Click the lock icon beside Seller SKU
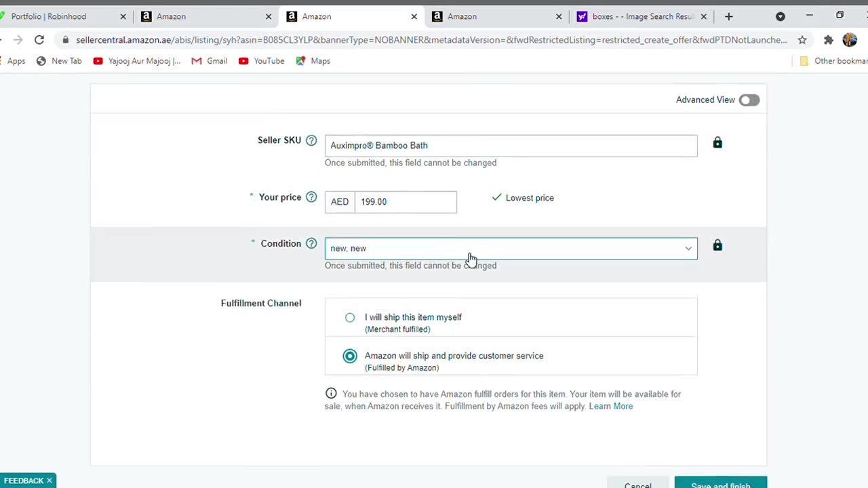The image size is (868, 488). pyautogui.click(x=717, y=142)
